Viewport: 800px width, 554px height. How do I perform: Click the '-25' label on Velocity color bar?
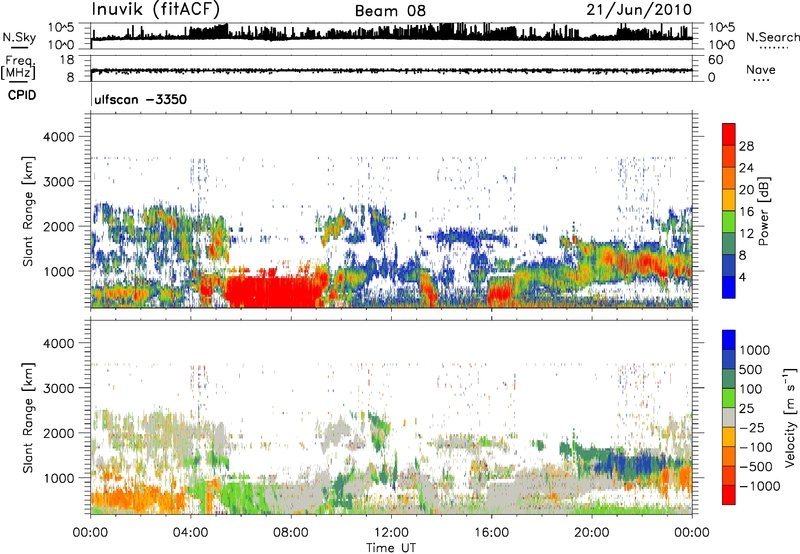point(752,427)
